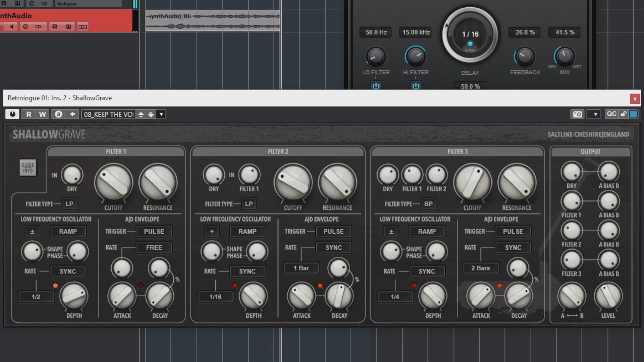Toggle the HI FILTER power button
This screenshot has height=362, width=644.
click(x=416, y=86)
